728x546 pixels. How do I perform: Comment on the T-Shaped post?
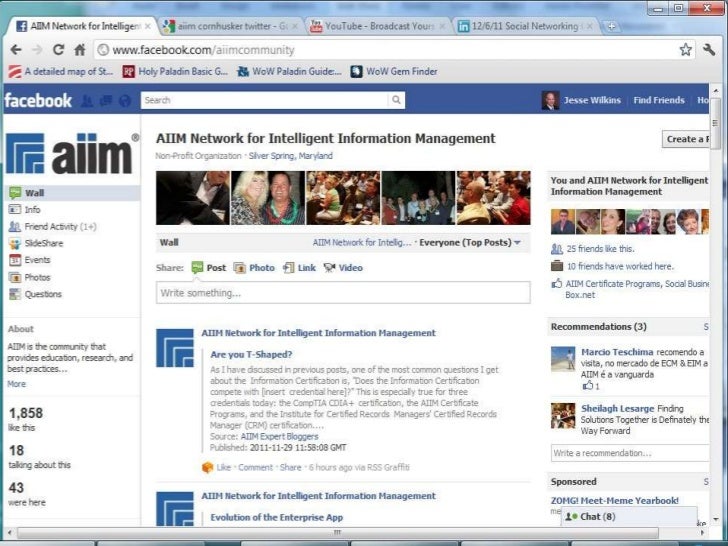(x=255, y=468)
